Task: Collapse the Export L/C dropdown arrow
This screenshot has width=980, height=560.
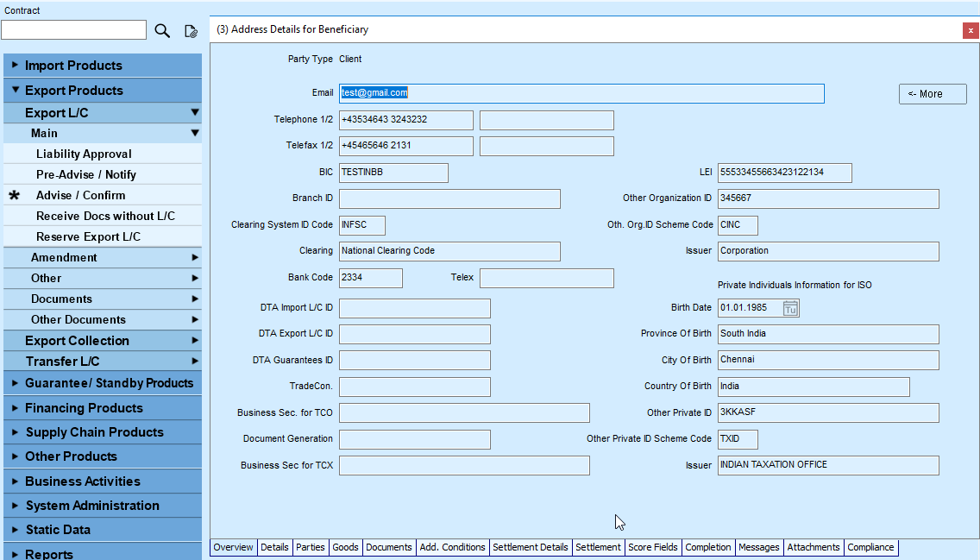Action: coord(195,112)
